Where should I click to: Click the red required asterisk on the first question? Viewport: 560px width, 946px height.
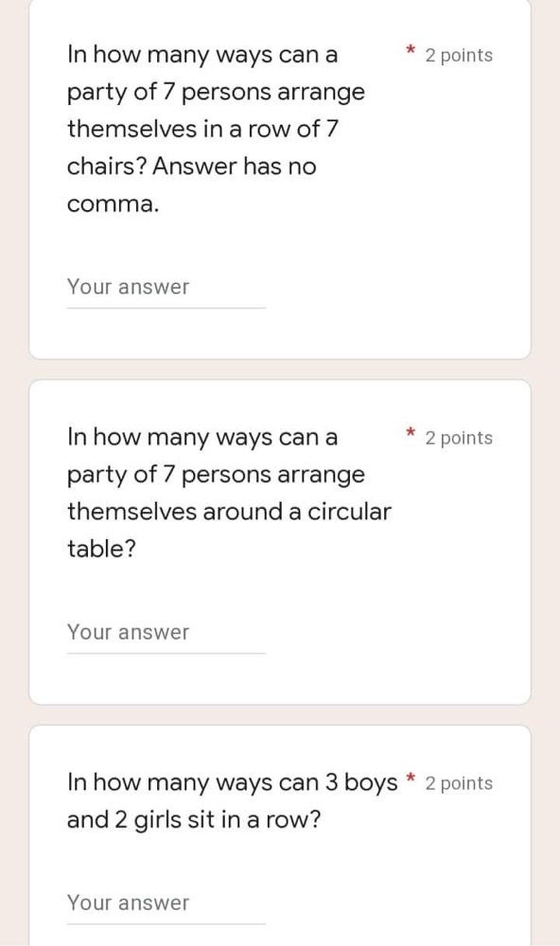410,49
